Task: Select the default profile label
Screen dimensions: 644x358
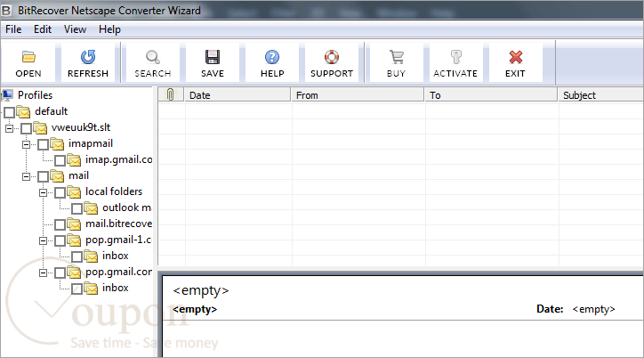Action: (52, 111)
